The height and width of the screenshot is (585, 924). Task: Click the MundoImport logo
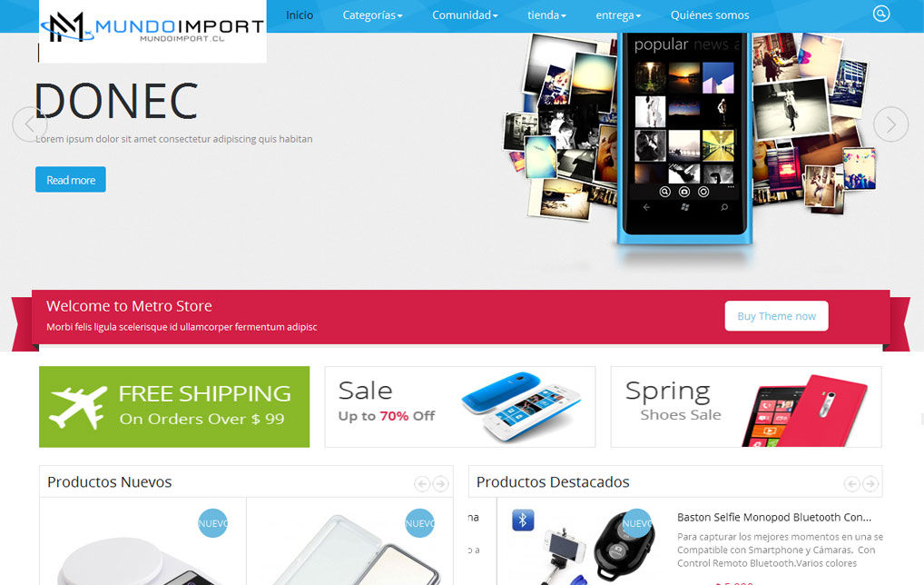(x=152, y=31)
